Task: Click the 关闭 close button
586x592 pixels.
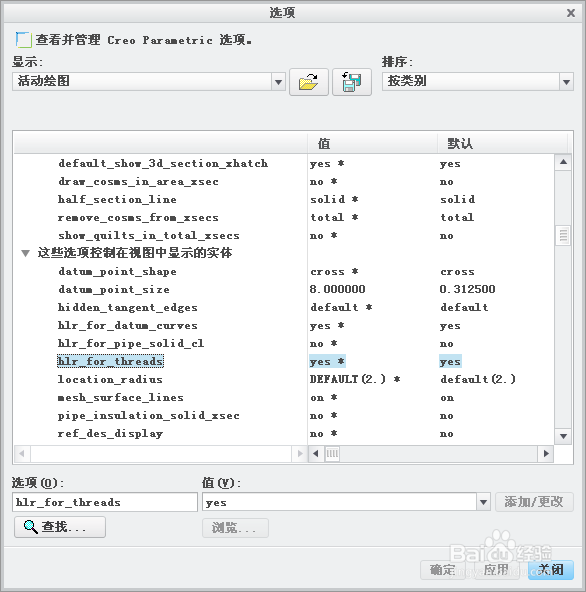Action: (x=551, y=570)
